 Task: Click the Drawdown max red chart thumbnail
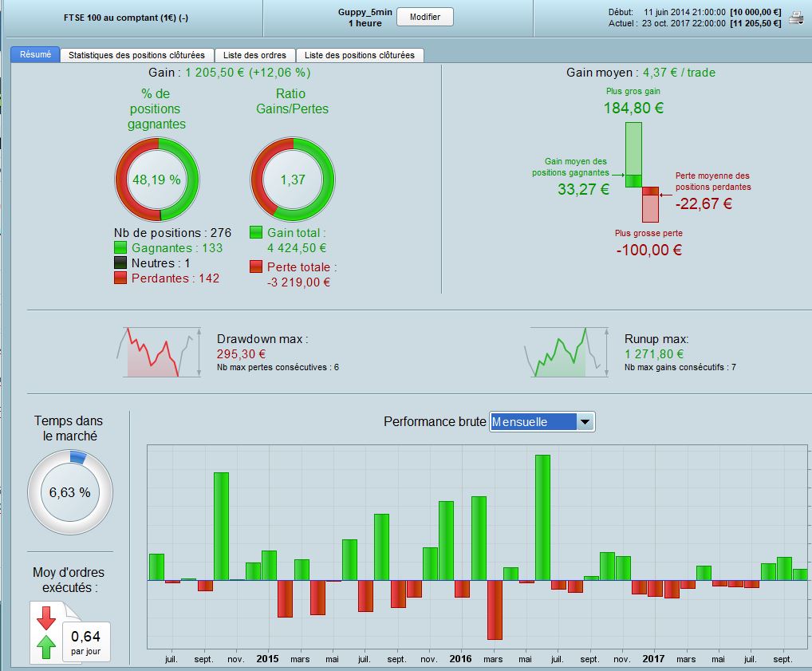159,352
